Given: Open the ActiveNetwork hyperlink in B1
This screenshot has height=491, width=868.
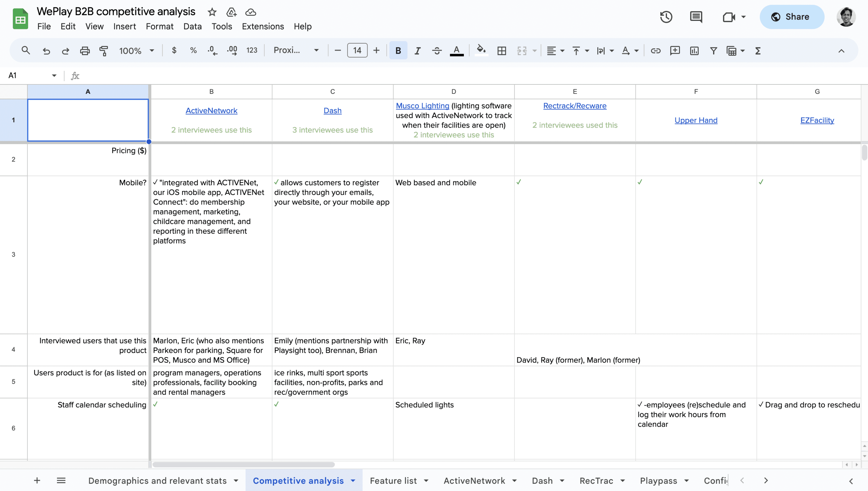Looking at the screenshot, I should (x=211, y=111).
